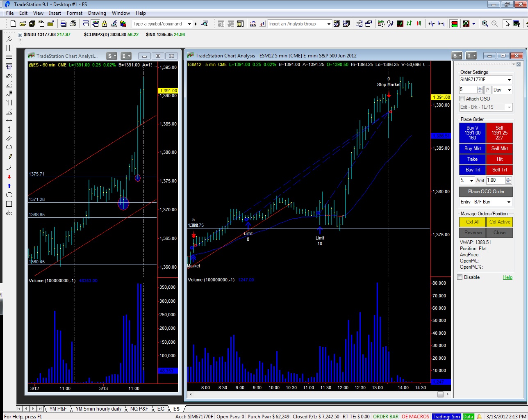528x420 pixels.
Task: Click the Buy Trl button
Action: pos(473,170)
